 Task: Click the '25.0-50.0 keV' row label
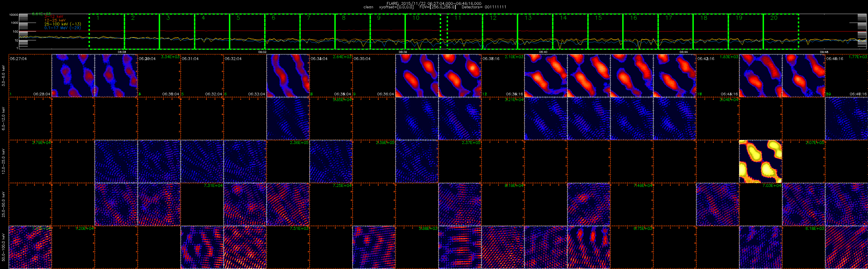(x=3, y=204)
